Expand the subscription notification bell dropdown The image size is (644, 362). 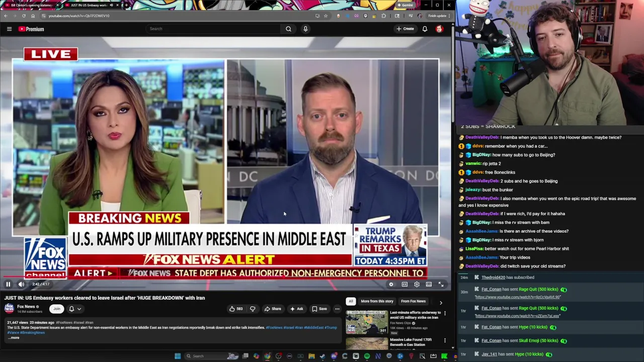tap(74, 309)
